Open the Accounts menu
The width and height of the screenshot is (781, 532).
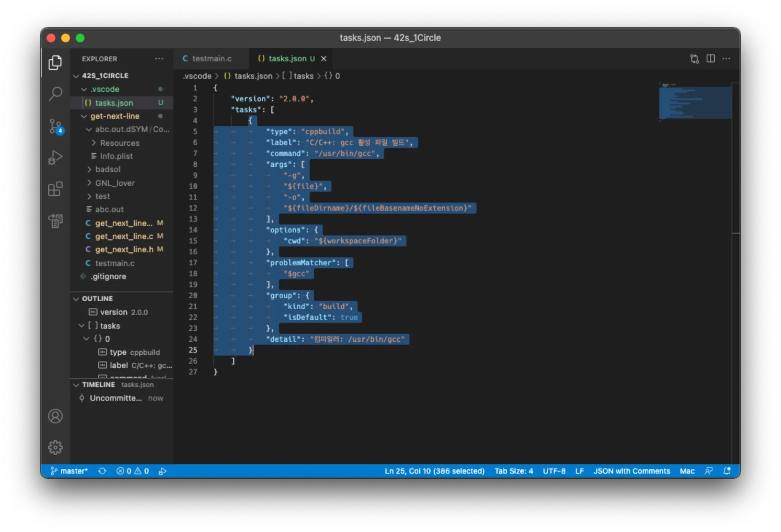55,416
